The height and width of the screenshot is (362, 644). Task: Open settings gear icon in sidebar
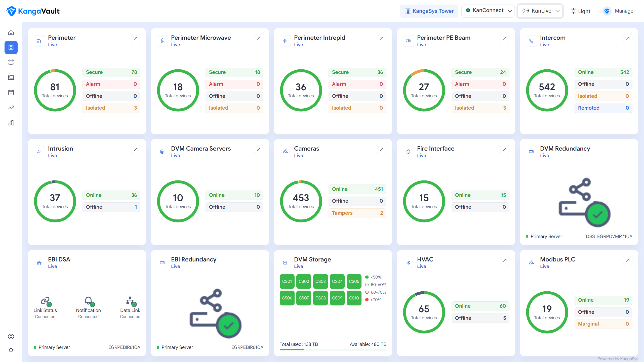11,336
